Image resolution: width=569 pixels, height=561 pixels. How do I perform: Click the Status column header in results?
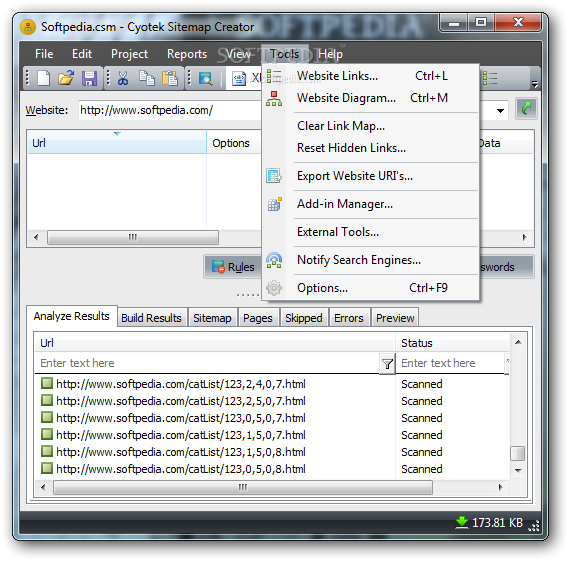(x=452, y=343)
